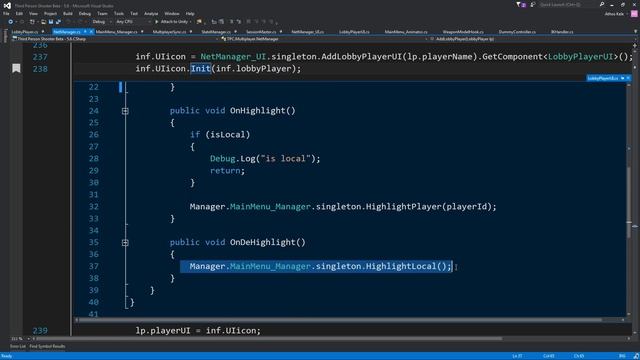Click the Init method call on line 238
The image size is (640, 360).
click(200, 69)
